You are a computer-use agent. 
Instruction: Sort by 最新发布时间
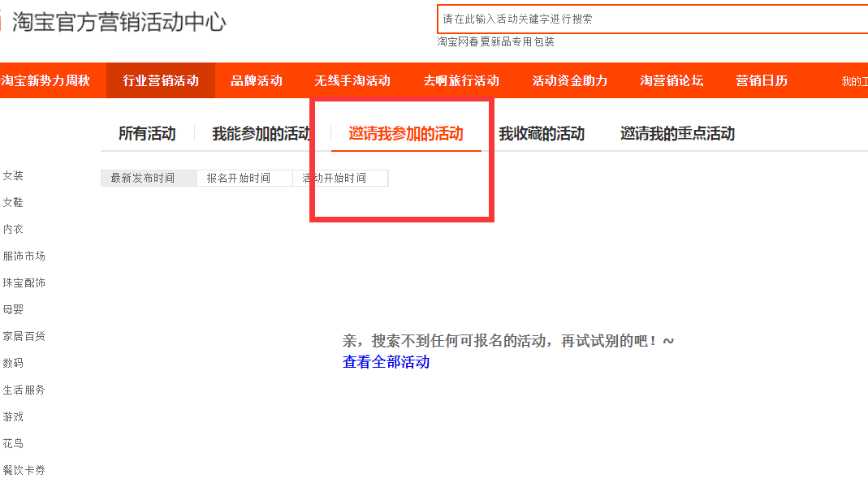coord(149,178)
